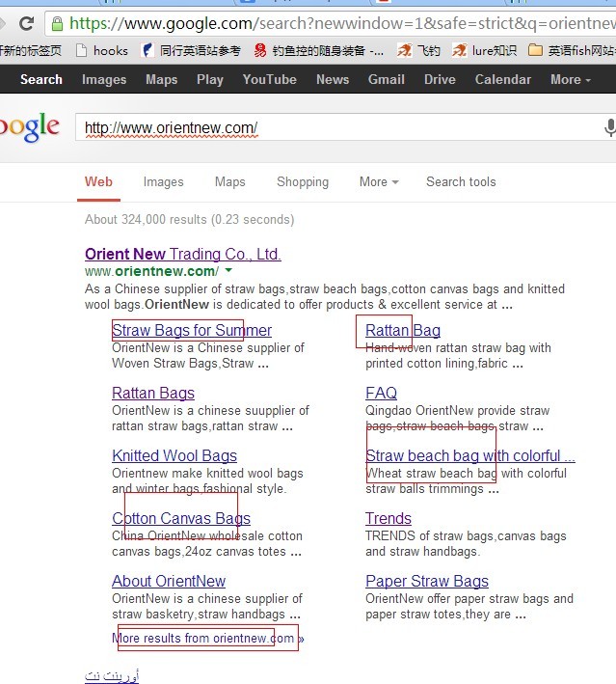The width and height of the screenshot is (616, 684).
Task: Expand the green arrow beside www.orientnew.com/
Action: point(228,271)
